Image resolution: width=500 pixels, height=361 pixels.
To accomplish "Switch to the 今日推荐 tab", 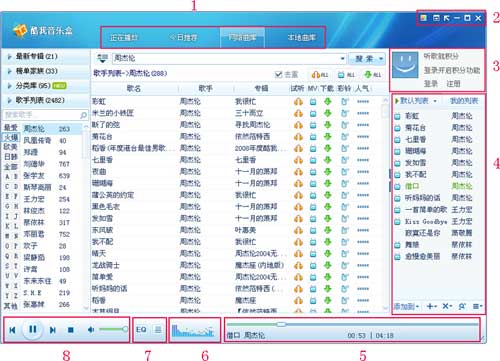I will (x=184, y=38).
